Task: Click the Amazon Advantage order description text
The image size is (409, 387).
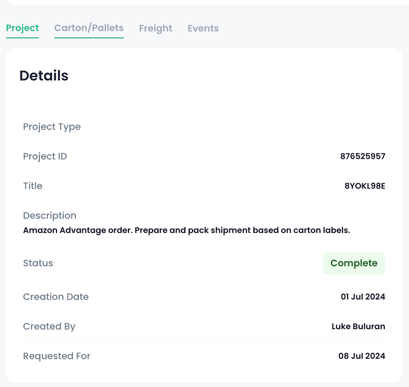Action: 186,230
